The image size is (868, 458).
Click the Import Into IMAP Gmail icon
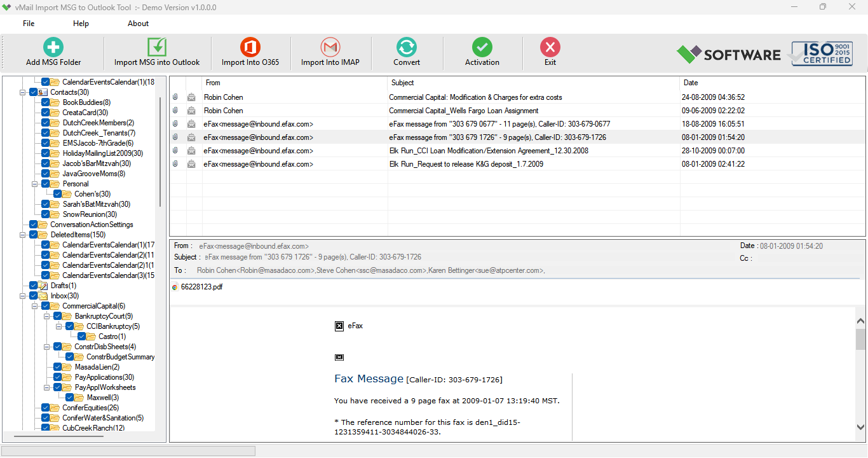(330, 47)
